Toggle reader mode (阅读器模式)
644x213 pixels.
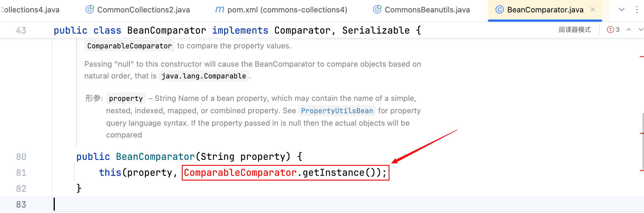[574, 30]
